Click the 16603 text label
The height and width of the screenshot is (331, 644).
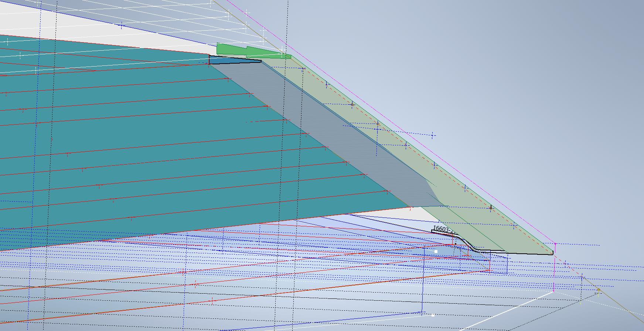tap(442, 229)
